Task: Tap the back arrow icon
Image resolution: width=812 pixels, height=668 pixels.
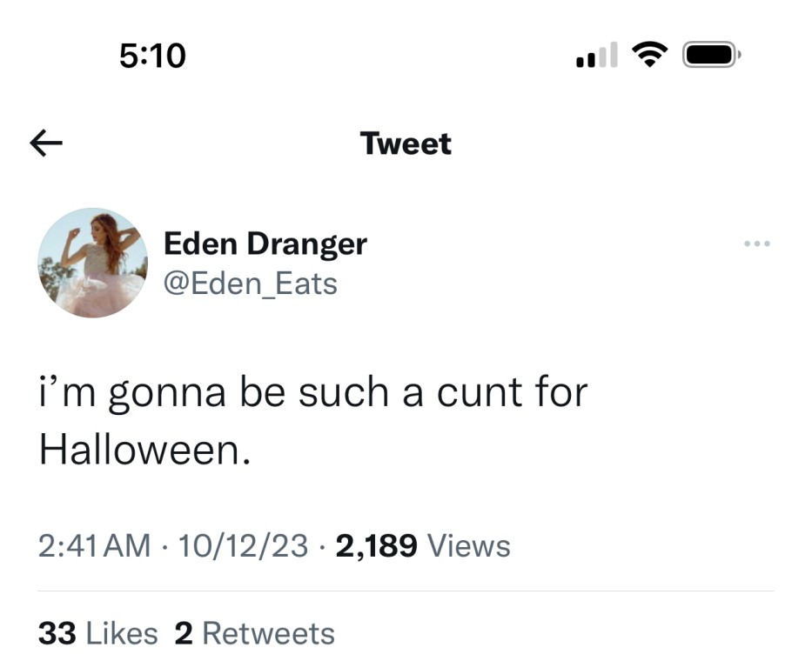Action: (48, 143)
